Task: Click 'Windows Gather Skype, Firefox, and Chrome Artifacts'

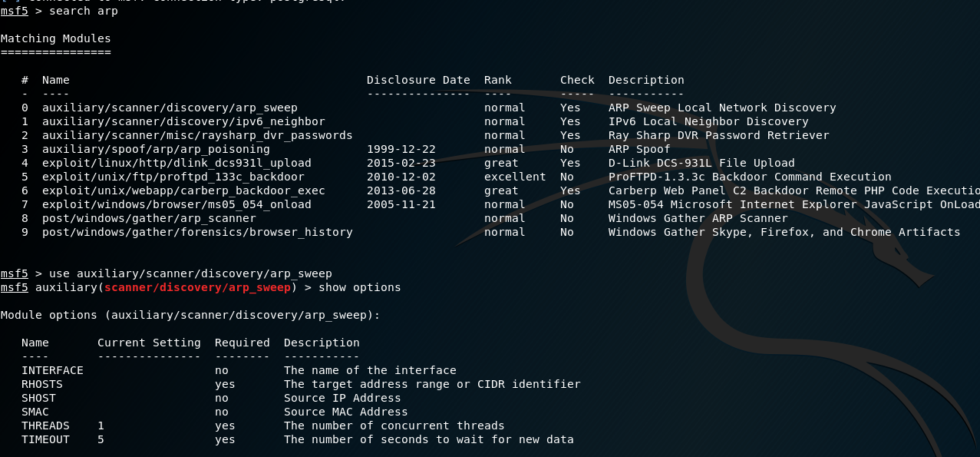Action: (x=784, y=232)
